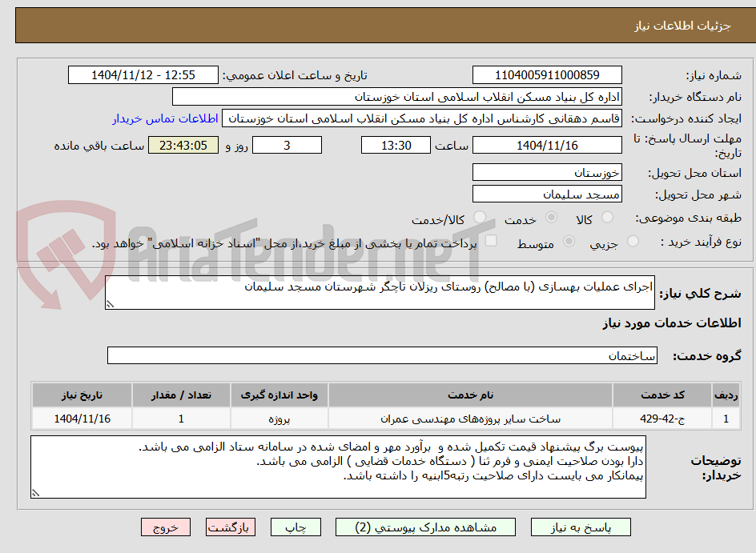Screen dimensions: 756x553
Task: Click the توضیحات خریدار text area
Action: click(x=338, y=467)
